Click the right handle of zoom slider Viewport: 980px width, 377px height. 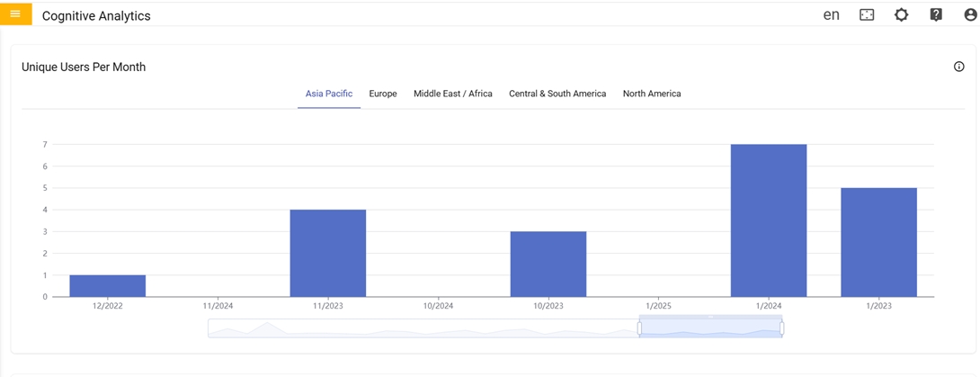coord(782,328)
